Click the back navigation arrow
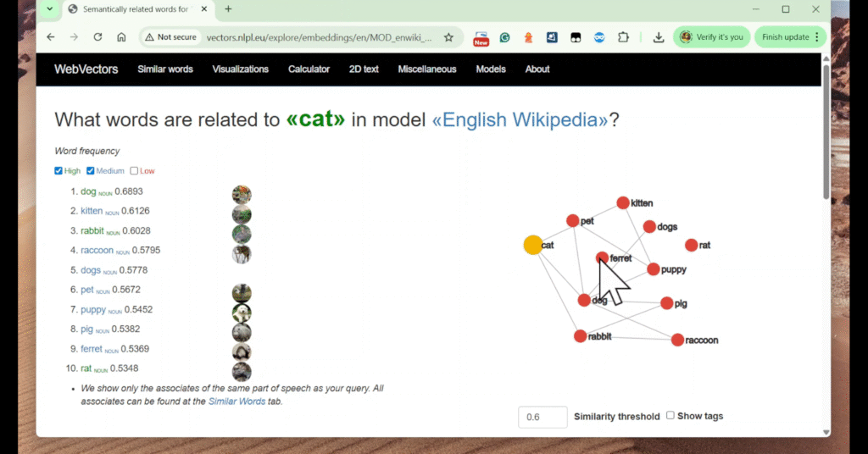 coord(51,37)
